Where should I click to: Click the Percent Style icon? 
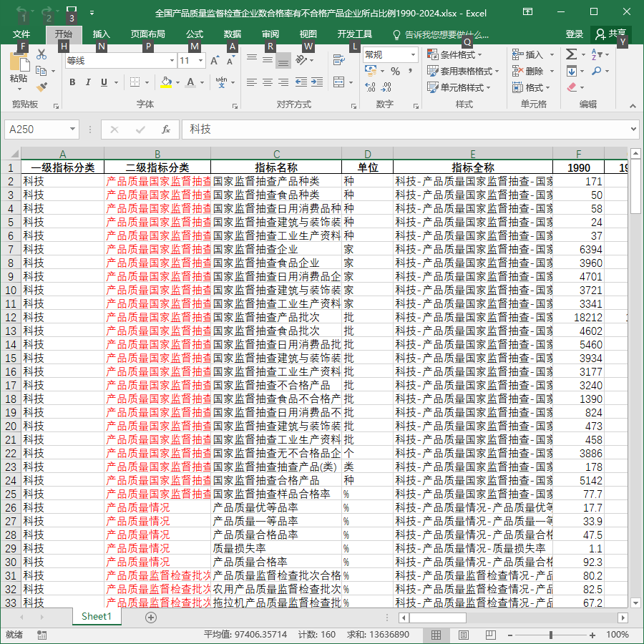[x=395, y=72]
